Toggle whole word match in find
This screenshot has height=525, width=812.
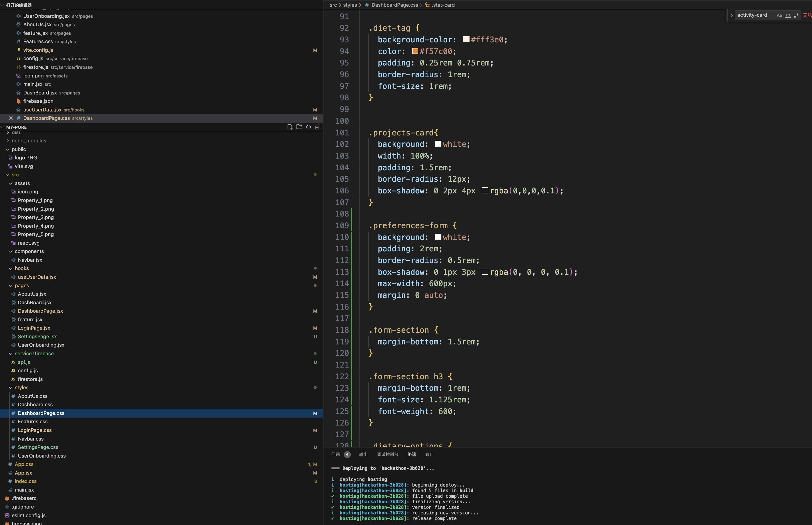coord(787,15)
